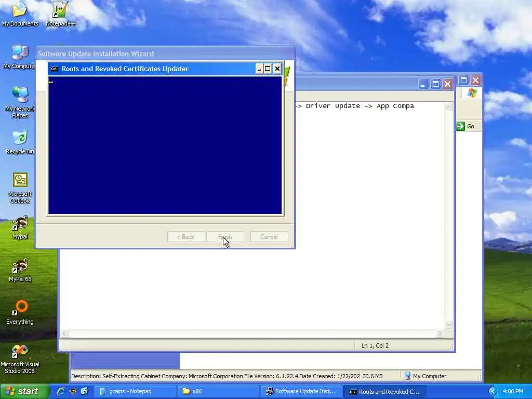Screen dimensions: 532x399
Task: Close the x86 Explorer window
Action: click(x=476, y=81)
